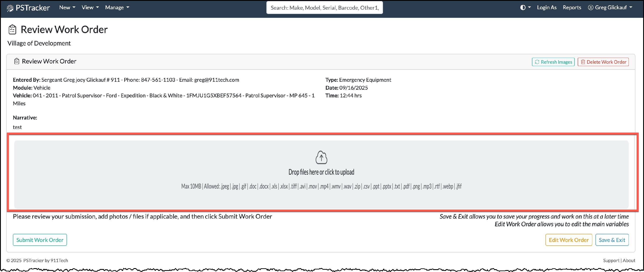Image resolution: width=644 pixels, height=272 pixels.
Task: Open the Manage dropdown menu
Action: coord(117,8)
